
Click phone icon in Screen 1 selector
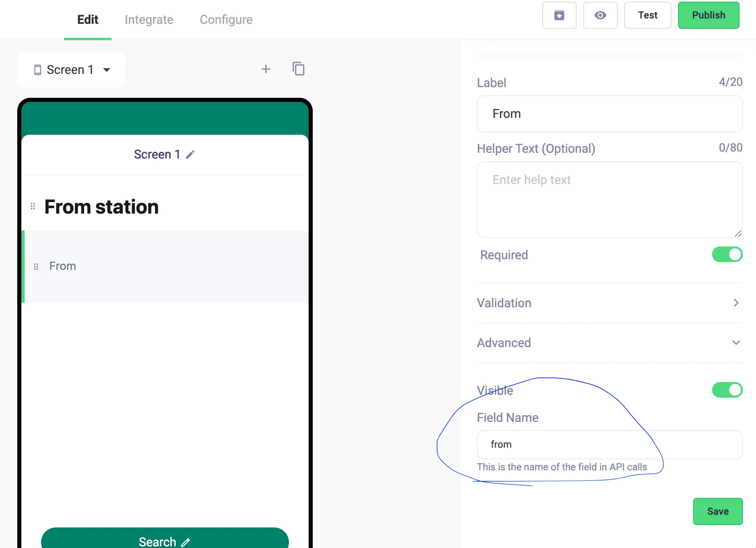pos(37,70)
